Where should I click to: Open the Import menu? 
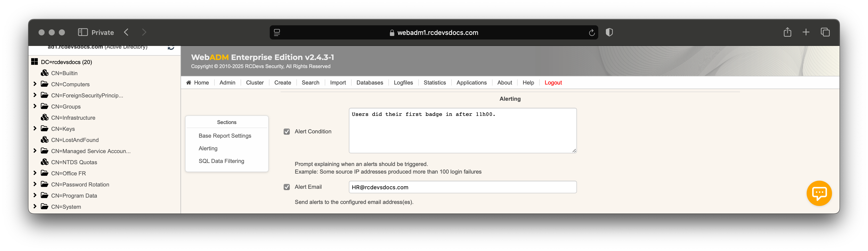coord(338,82)
